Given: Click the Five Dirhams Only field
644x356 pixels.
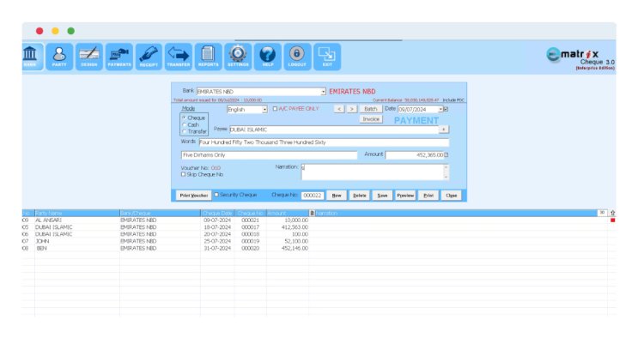Looking at the screenshot, I should tap(269, 155).
